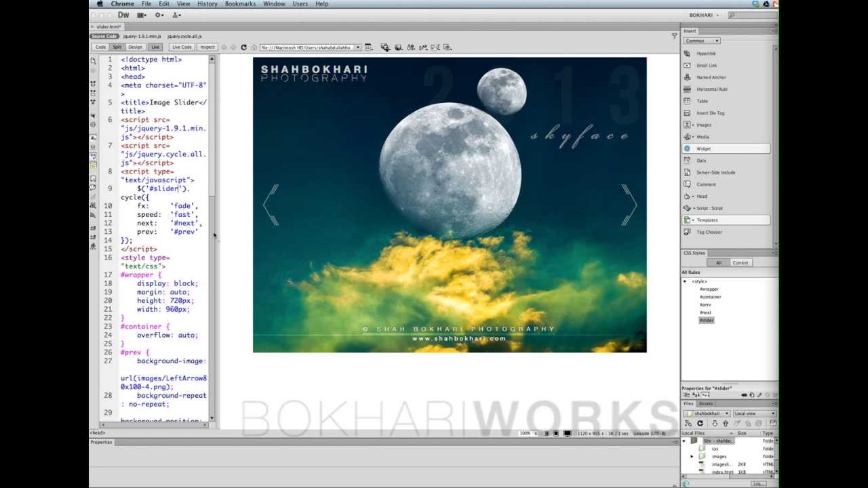Click the slider's left previous arrow
Screen dimensions: 868x488
pyautogui.click(x=271, y=205)
